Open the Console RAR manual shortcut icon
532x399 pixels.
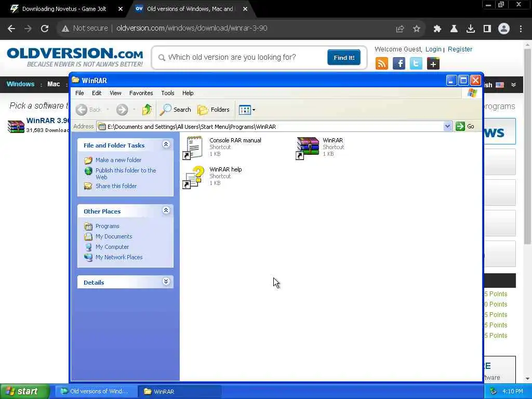click(x=193, y=148)
